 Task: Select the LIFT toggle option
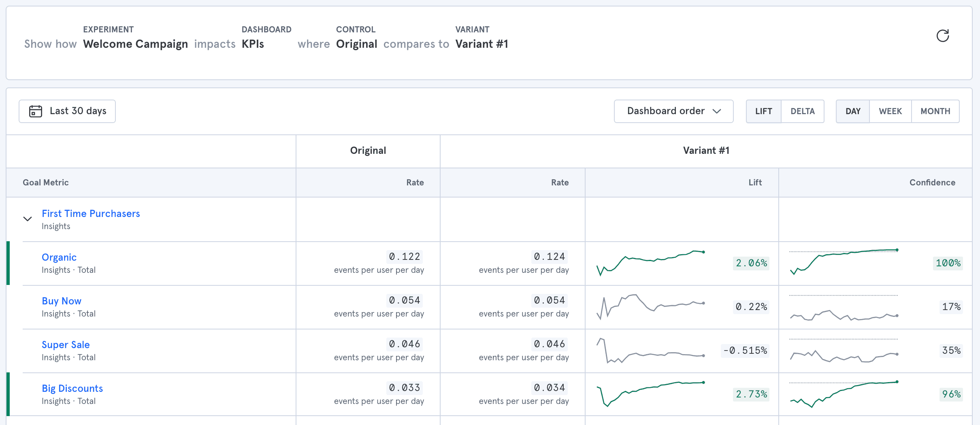(x=763, y=111)
